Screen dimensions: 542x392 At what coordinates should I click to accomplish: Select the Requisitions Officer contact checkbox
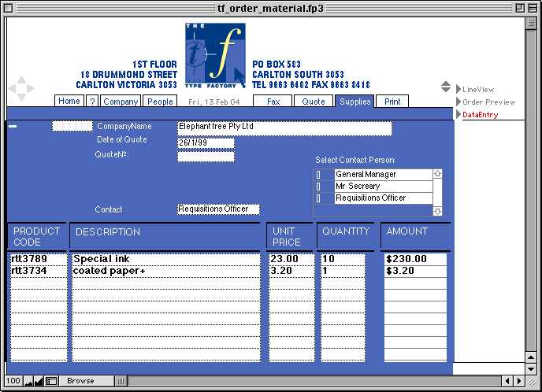[319, 198]
